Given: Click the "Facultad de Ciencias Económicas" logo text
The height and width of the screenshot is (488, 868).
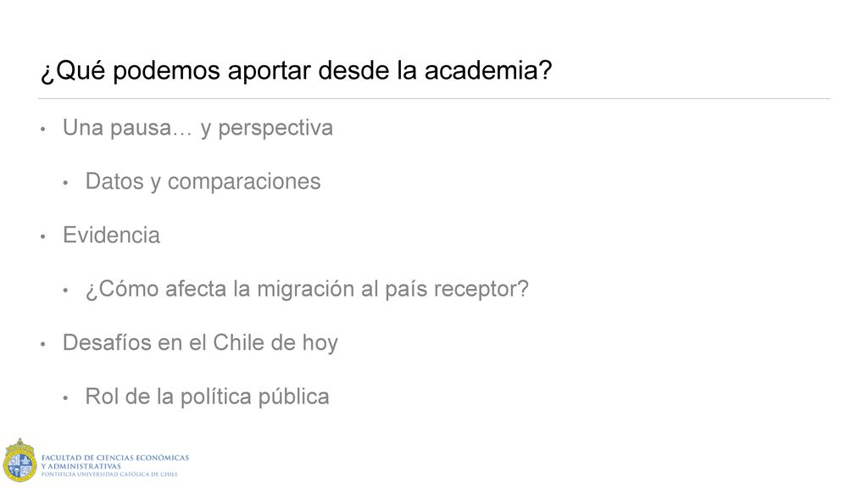Looking at the screenshot, I should [x=115, y=458].
